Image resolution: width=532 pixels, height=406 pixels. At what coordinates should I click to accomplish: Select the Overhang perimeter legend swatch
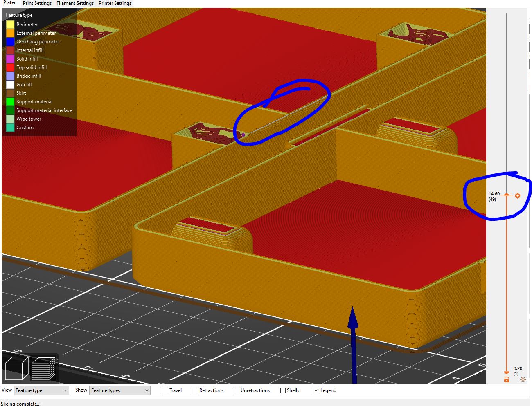tap(10, 41)
